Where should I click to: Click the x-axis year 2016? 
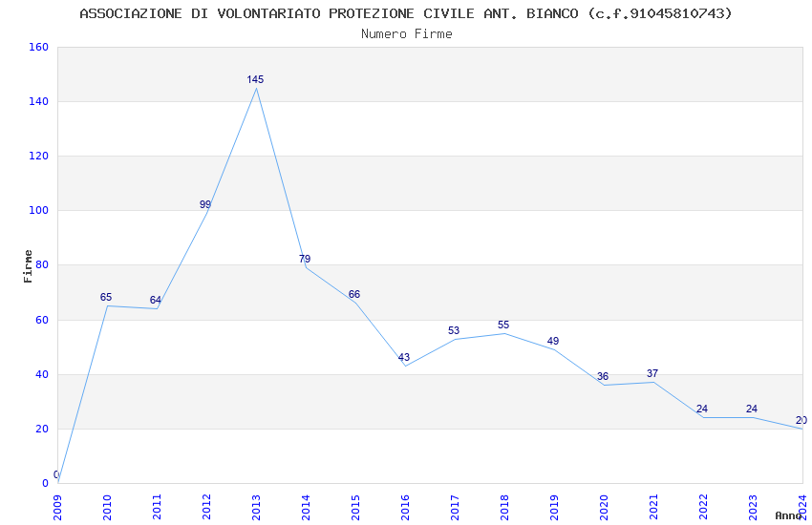405,508
